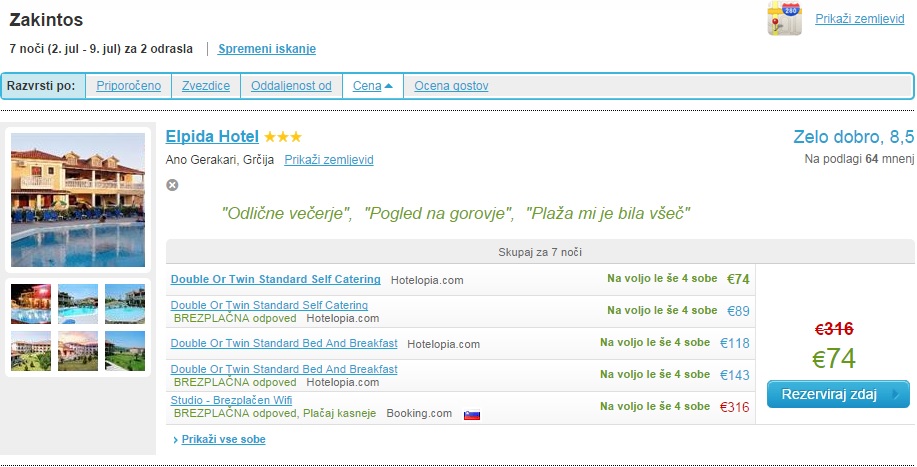Open Prikaži zemljevid link under hotel name
917x467 pixels.
(x=329, y=160)
